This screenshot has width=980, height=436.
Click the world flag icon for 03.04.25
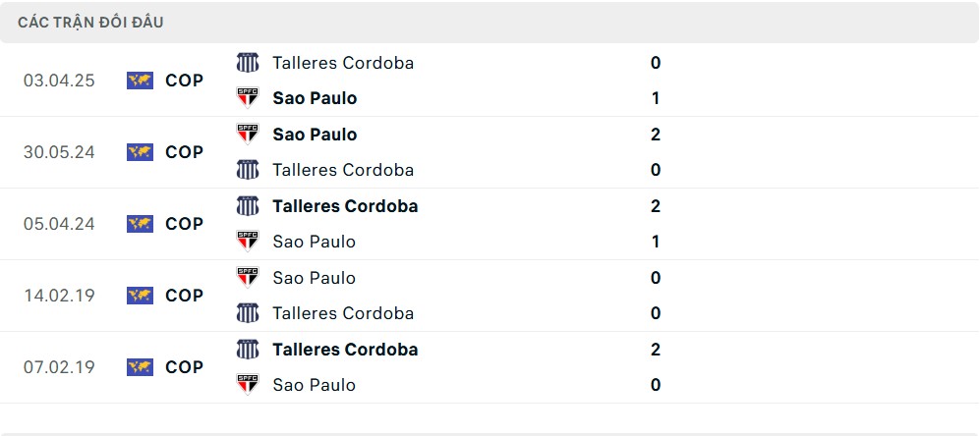coord(140,81)
